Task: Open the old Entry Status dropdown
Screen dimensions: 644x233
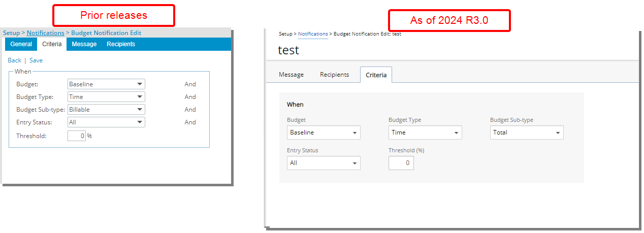Action: tap(106, 122)
